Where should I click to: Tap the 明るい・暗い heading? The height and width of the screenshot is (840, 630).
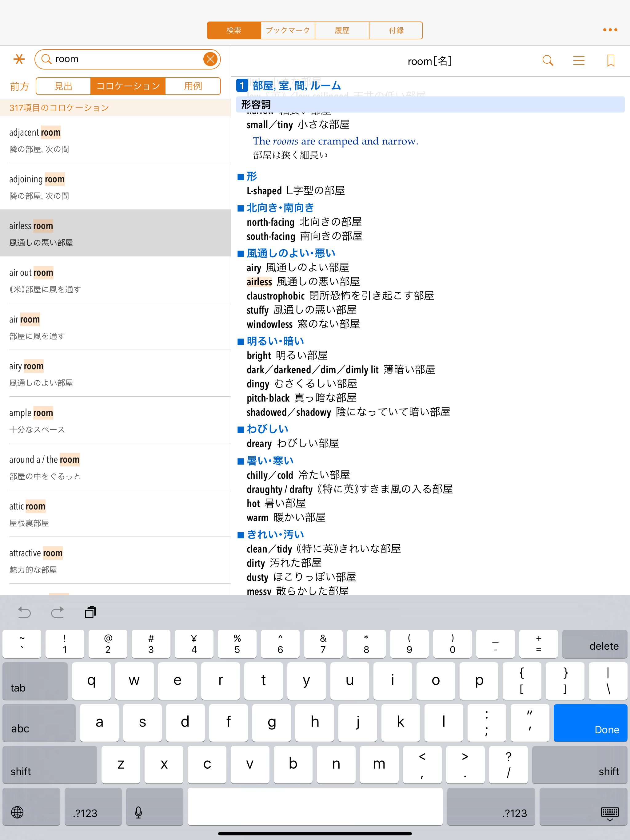click(276, 341)
